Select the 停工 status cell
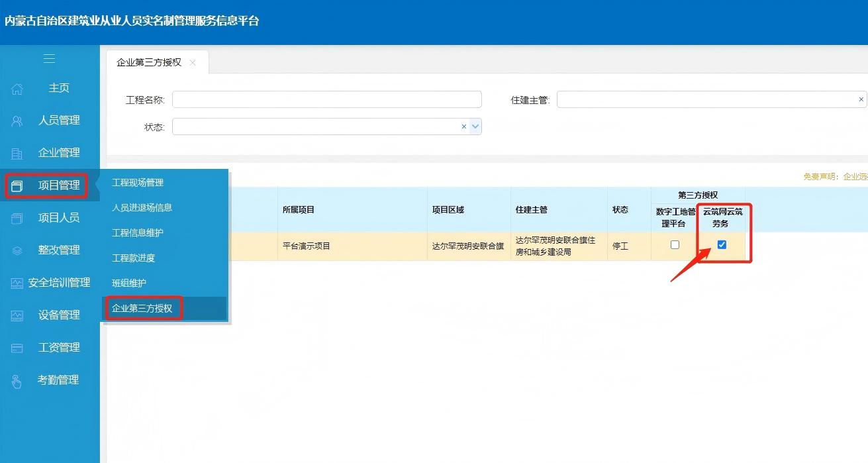 pyautogui.click(x=629, y=246)
